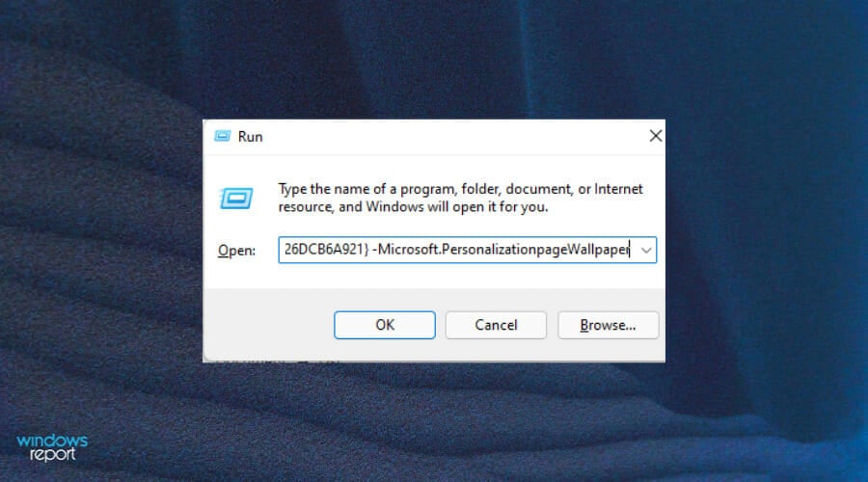Click the Windows Report watermark logo
This screenshot has height=482, width=868.
52,447
